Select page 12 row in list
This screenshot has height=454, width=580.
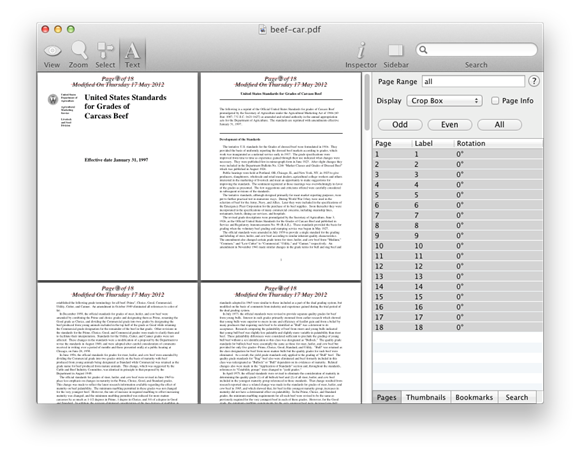tap(458, 266)
